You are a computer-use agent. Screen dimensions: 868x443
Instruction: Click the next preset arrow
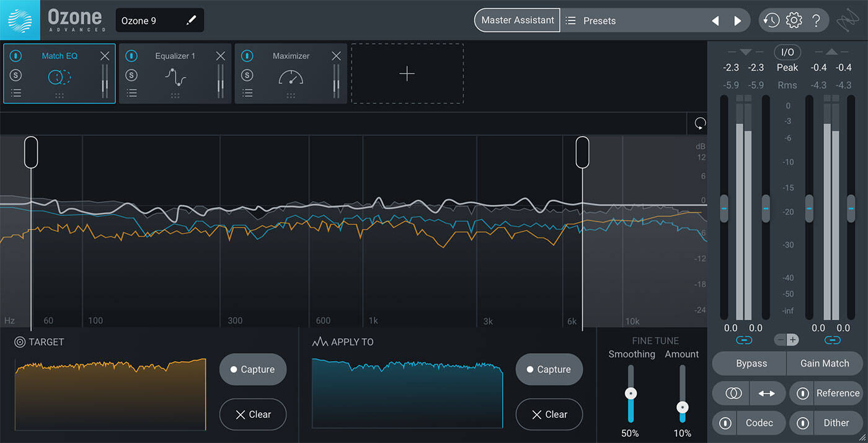pos(737,20)
